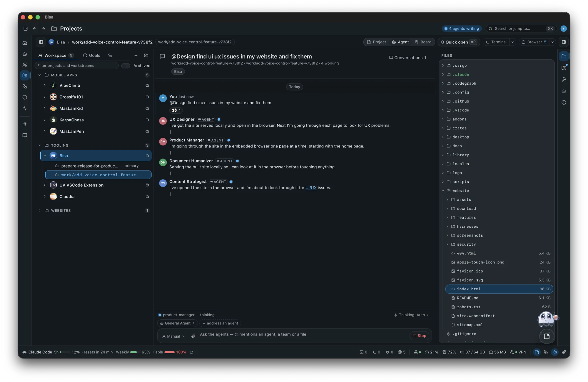The image size is (588, 382).
Task: Switch to the workflows tab beside Goals
Action: pos(110,55)
